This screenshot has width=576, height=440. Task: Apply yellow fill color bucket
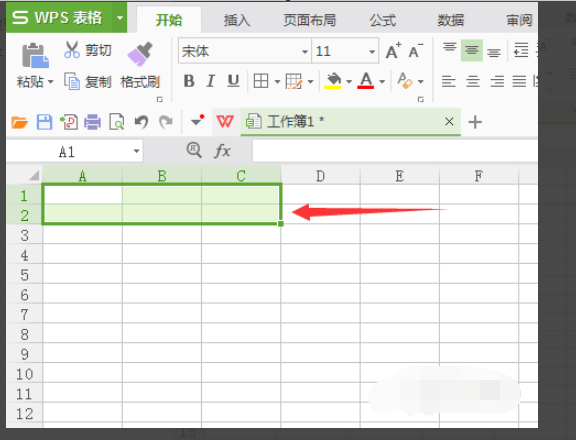click(x=333, y=81)
